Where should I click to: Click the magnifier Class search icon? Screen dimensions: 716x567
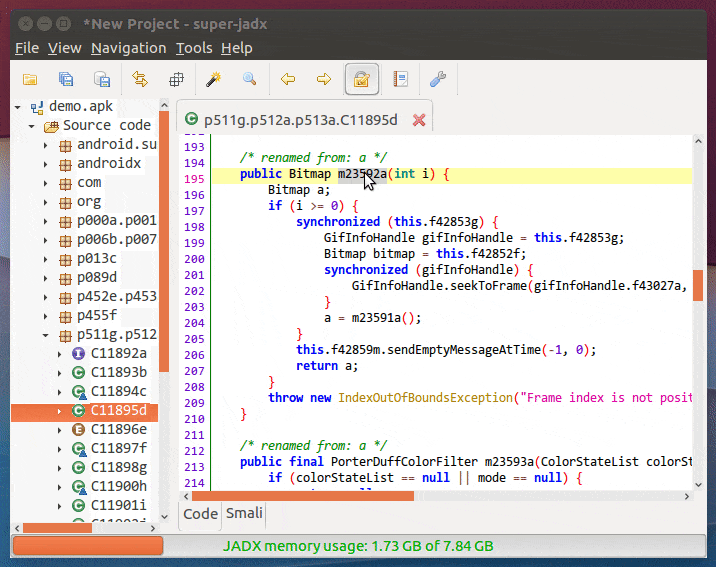tap(249, 79)
